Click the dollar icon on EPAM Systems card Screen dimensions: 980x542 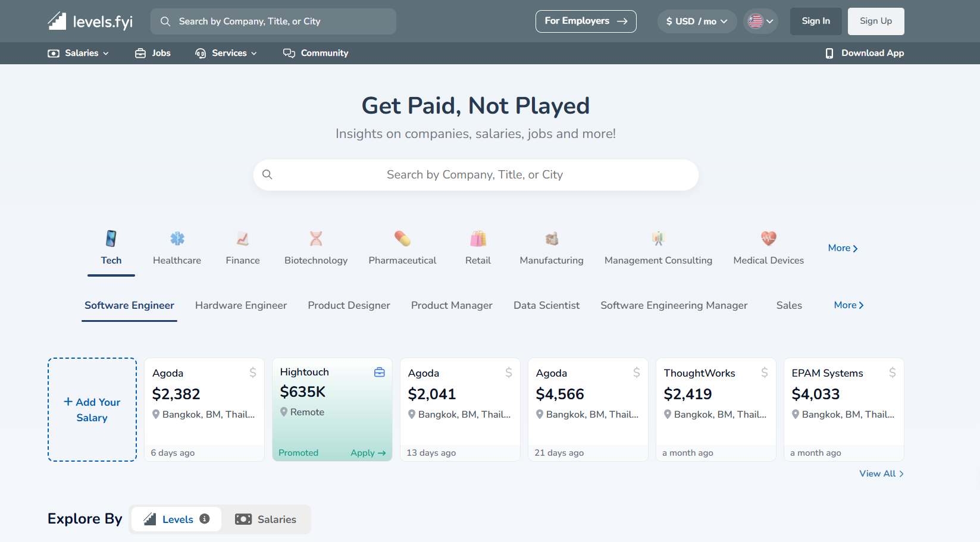pyautogui.click(x=893, y=372)
